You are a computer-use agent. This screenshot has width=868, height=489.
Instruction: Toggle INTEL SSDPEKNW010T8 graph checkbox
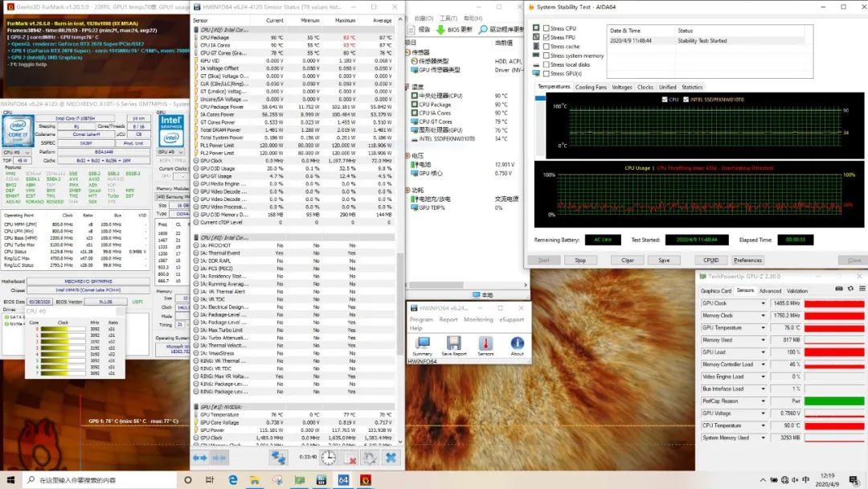686,100
